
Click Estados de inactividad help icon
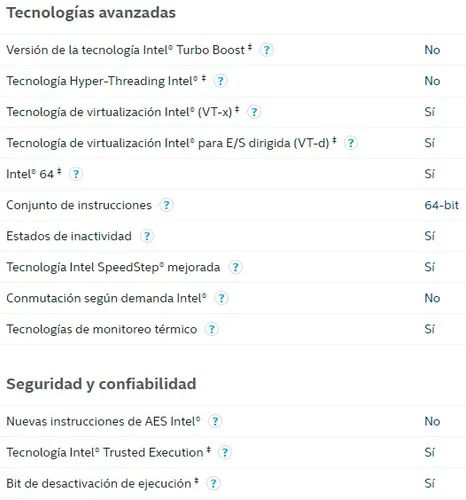(x=147, y=236)
